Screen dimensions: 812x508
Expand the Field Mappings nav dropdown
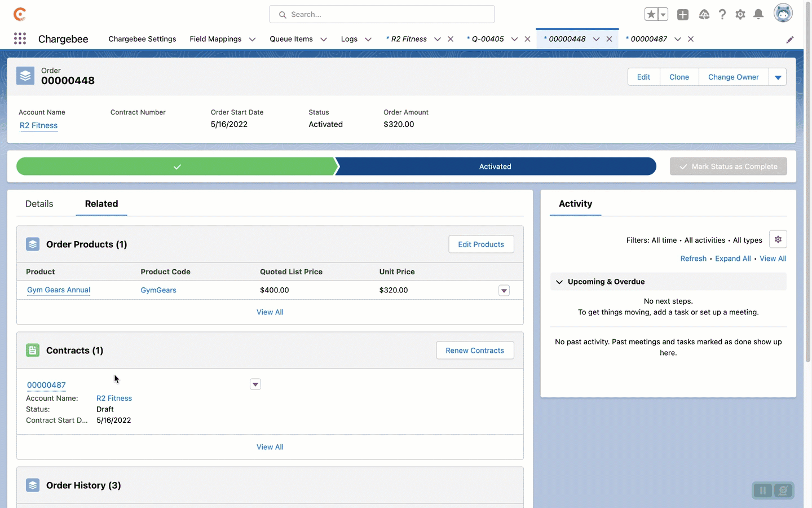[x=252, y=40]
